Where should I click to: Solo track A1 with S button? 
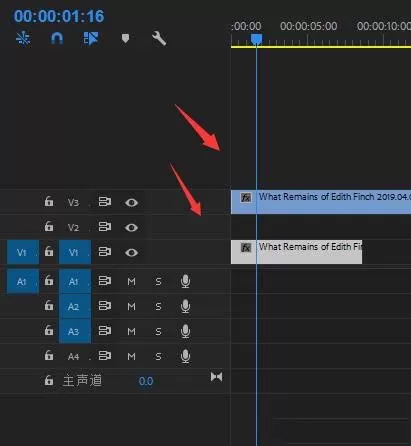click(x=158, y=282)
